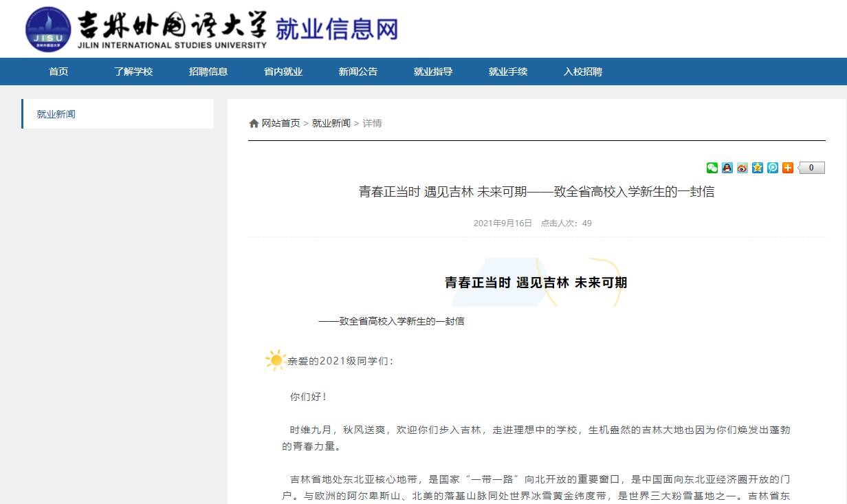This screenshot has width=847, height=504.
Task: Share article via WeChat icon
Action: point(712,168)
